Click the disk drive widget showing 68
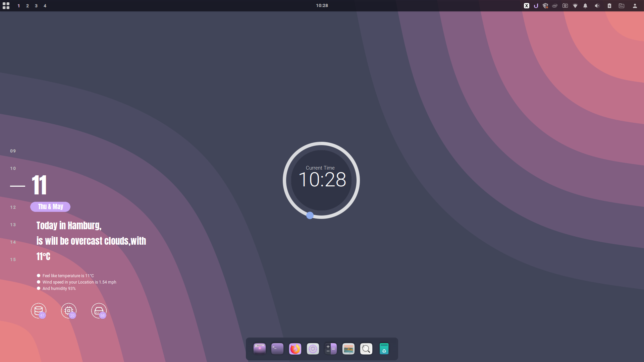 click(99, 311)
